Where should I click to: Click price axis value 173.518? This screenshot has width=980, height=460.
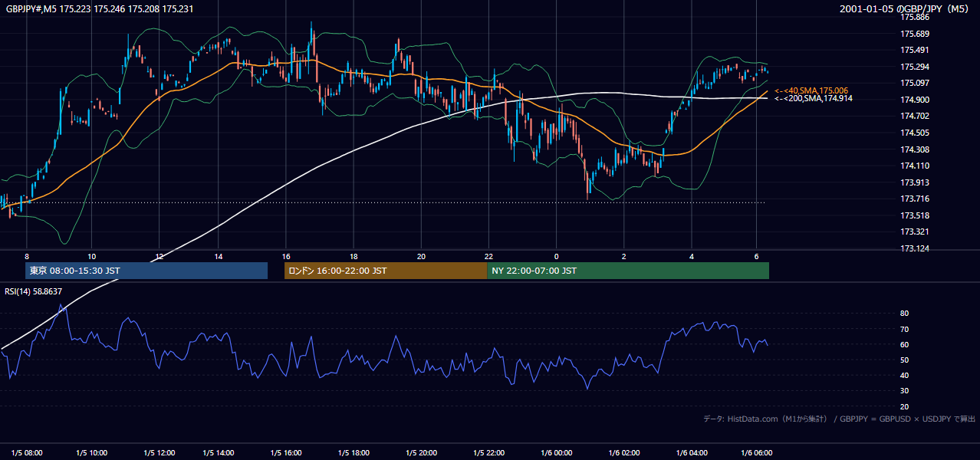click(915, 215)
